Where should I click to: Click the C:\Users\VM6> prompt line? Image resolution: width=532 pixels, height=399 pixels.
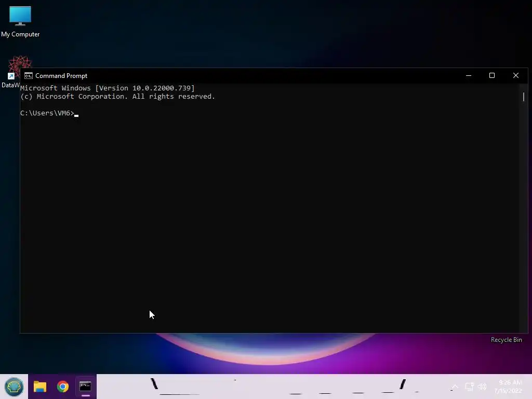49,113
